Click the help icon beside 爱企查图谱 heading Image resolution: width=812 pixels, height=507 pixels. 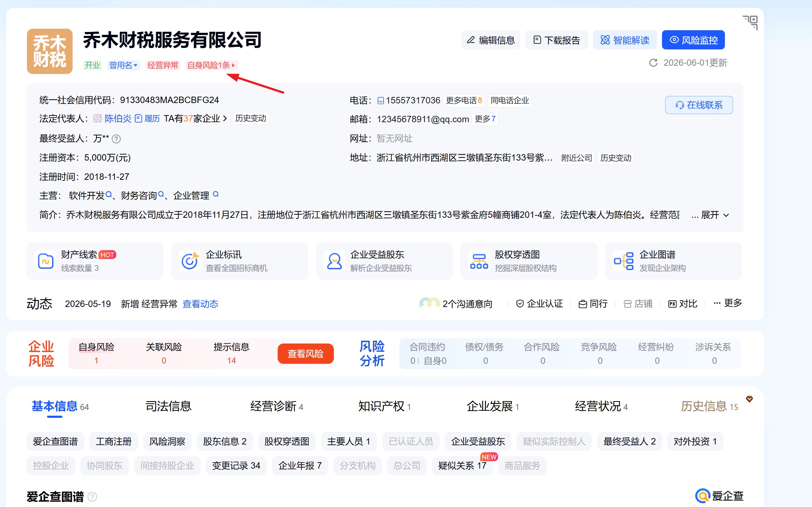tap(92, 497)
